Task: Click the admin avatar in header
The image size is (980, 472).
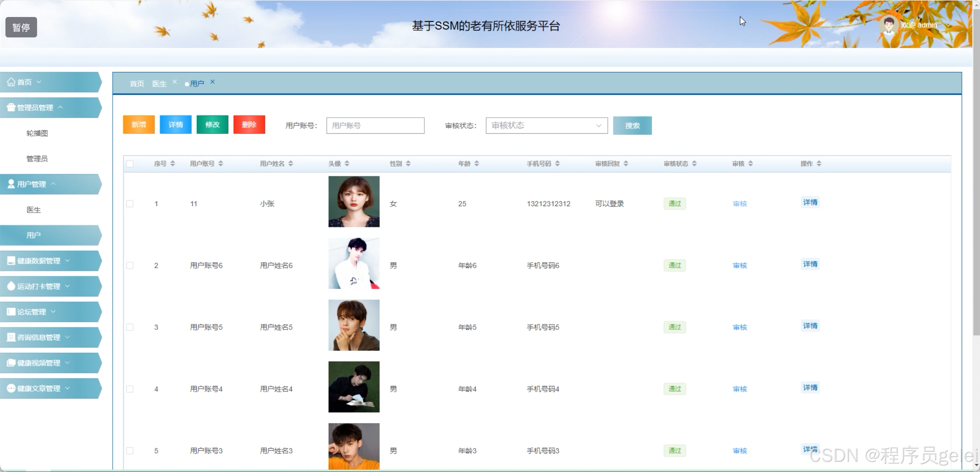Action: 889,25
